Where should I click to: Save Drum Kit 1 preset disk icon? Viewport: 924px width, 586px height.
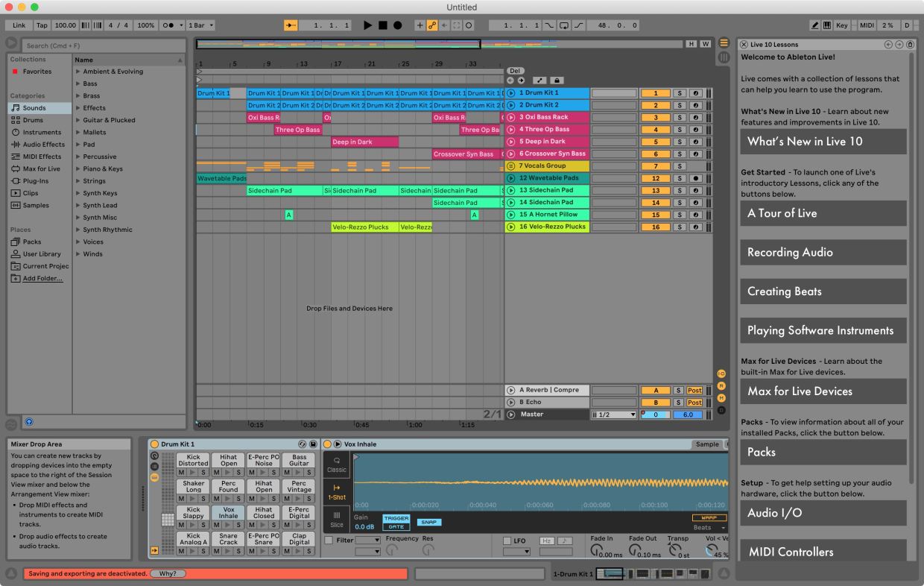click(313, 444)
